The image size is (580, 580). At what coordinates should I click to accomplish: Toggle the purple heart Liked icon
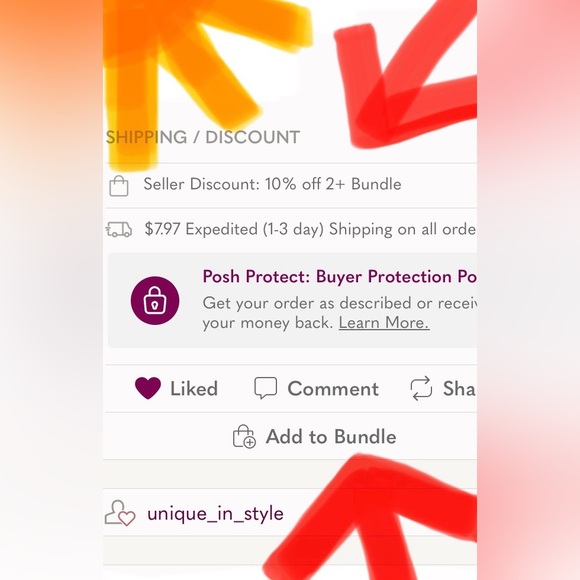pyautogui.click(x=148, y=388)
